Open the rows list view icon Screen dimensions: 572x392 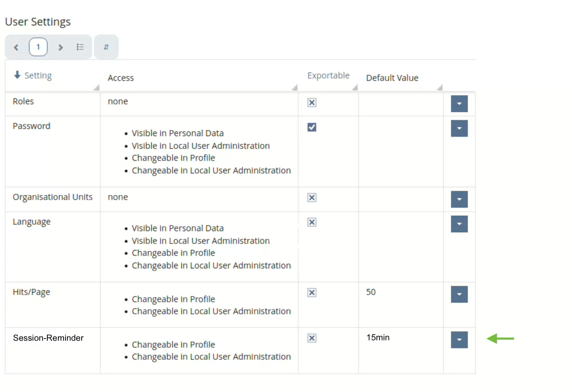[x=80, y=47]
